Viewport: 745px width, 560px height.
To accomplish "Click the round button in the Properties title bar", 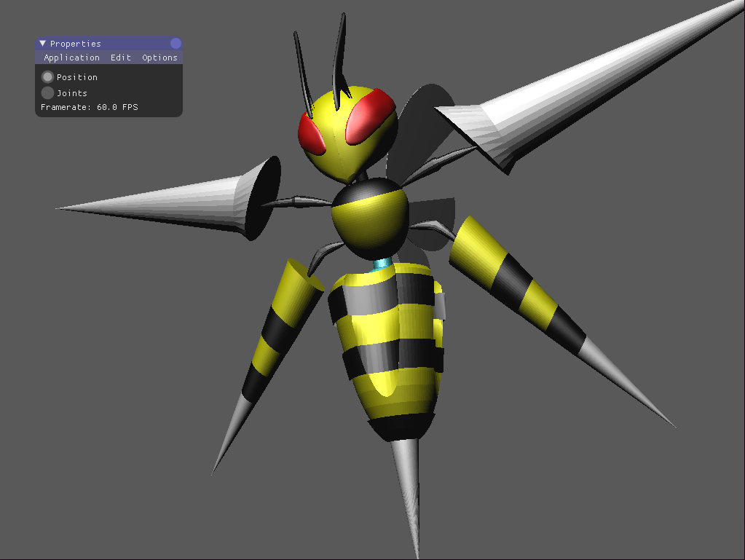I will point(176,44).
